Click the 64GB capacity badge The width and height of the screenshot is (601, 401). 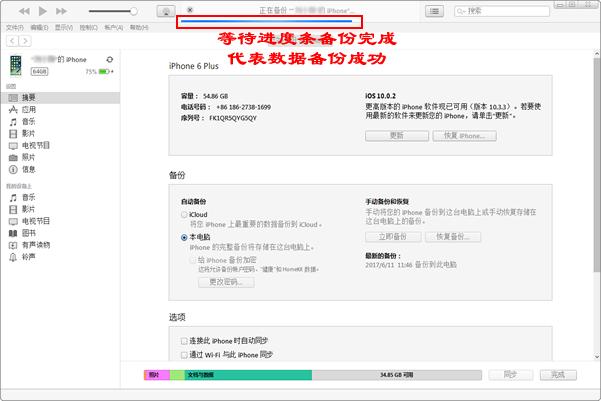tap(39, 72)
